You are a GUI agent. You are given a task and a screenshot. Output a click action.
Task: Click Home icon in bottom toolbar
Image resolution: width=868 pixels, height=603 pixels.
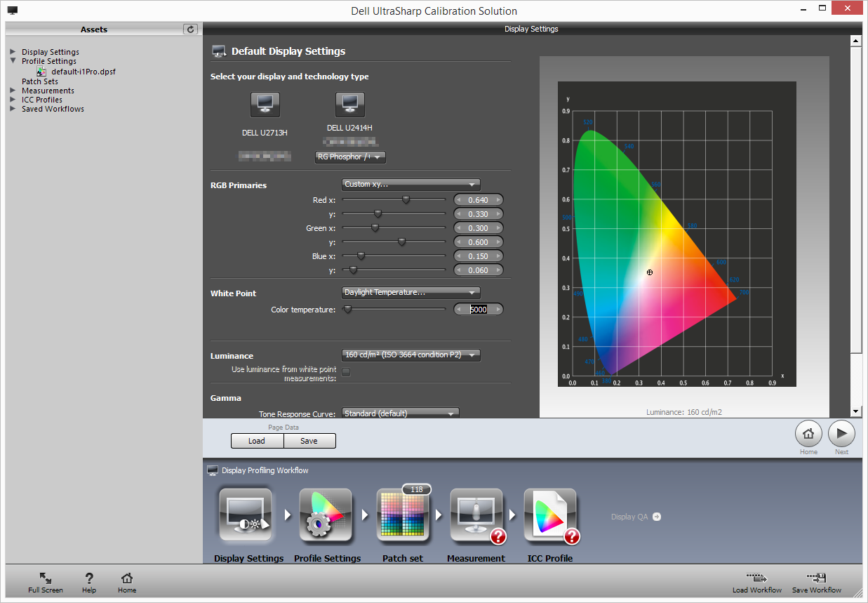[x=127, y=578]
